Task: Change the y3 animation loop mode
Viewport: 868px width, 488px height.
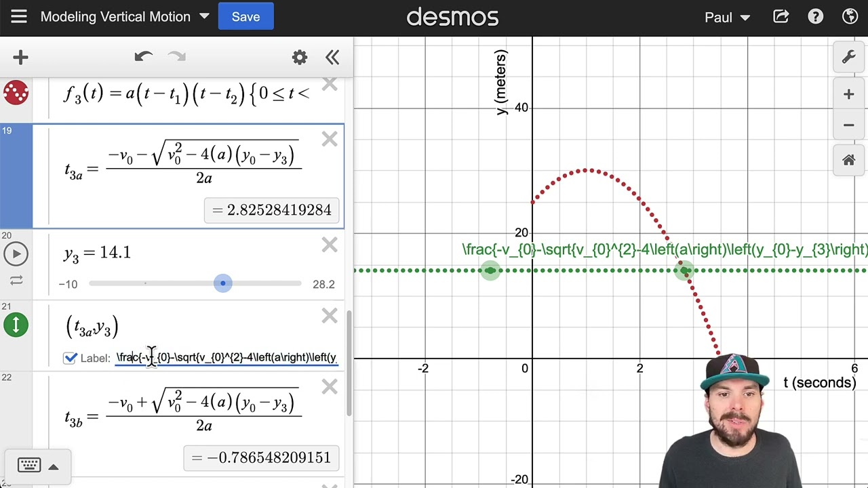Action: (x=16, y=280)
